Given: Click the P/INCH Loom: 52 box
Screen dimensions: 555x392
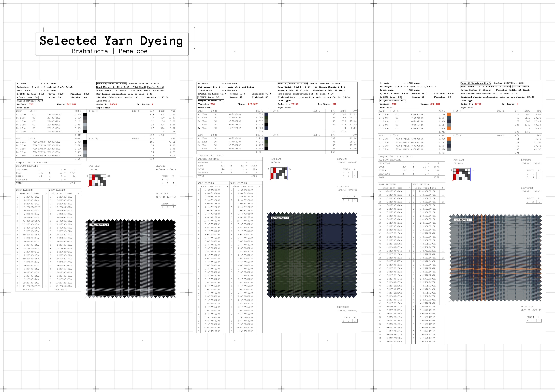Looking at the screenshot, I should pyautogui.click(x=209, y=97).
